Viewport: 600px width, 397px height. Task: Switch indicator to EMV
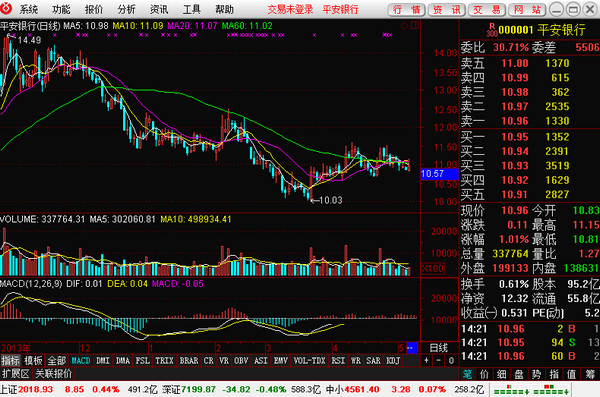[281, 361]
